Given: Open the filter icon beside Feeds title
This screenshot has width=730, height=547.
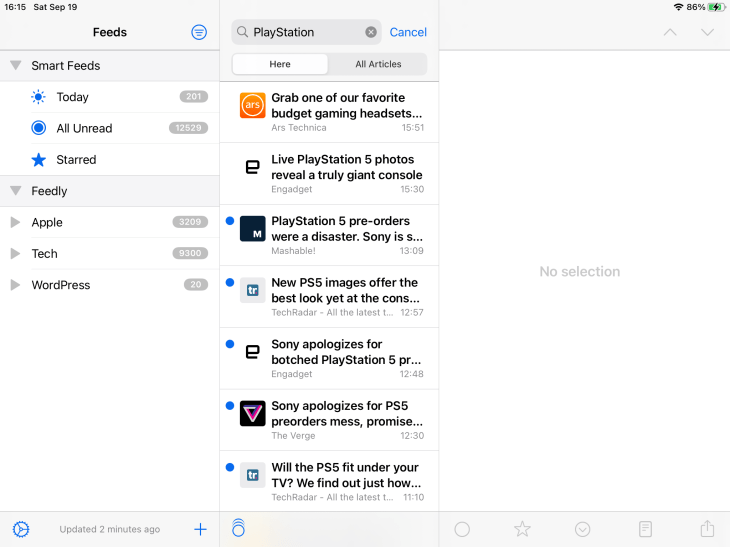Looking at the screenshot, I should [199, 32].
